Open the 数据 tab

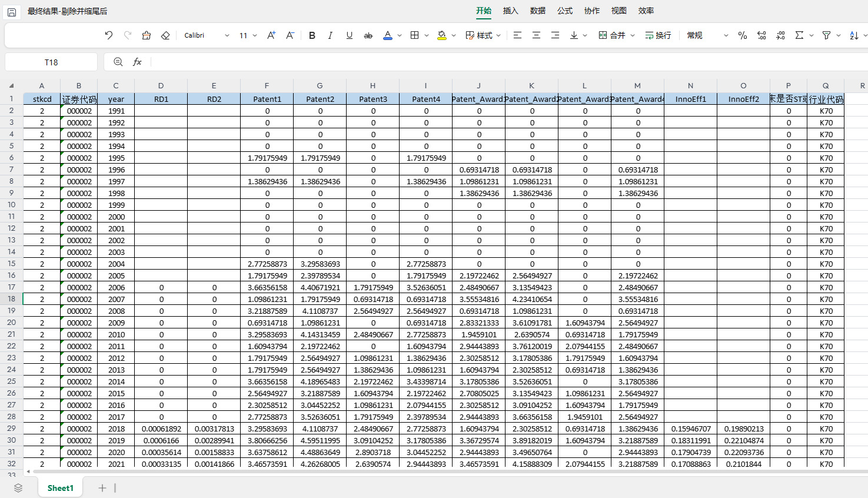click(538, 11)
